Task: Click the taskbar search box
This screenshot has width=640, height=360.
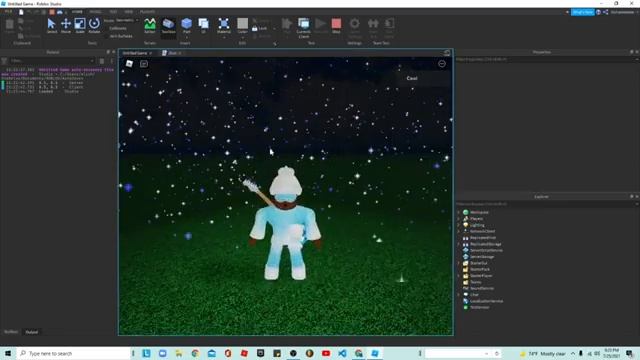Action: 73,353
